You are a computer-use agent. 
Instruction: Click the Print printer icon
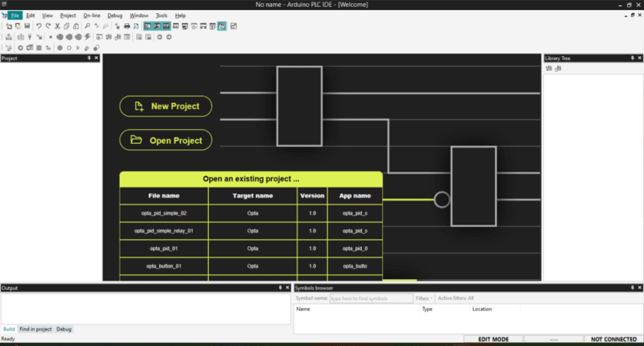127,26
